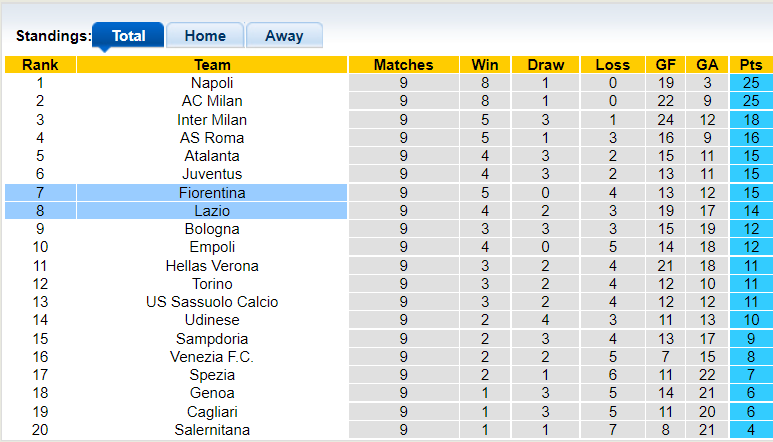Click the Team column header

212,65
